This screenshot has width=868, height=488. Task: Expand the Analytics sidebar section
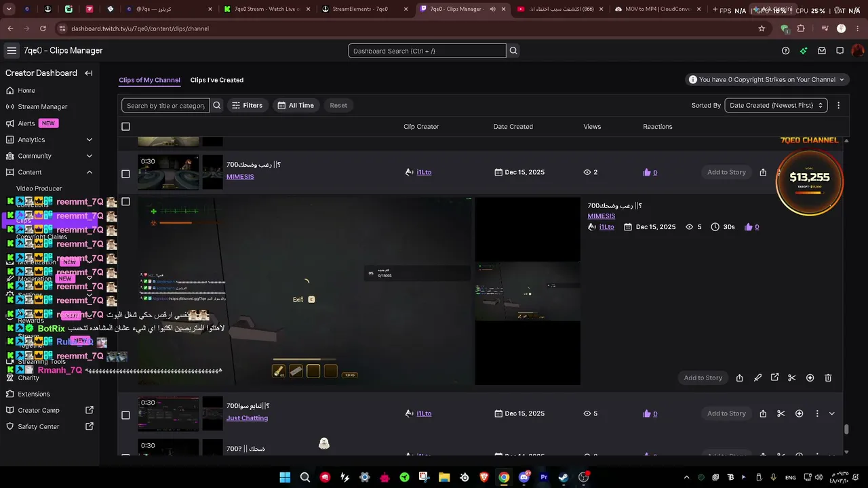tap(90, 140)
